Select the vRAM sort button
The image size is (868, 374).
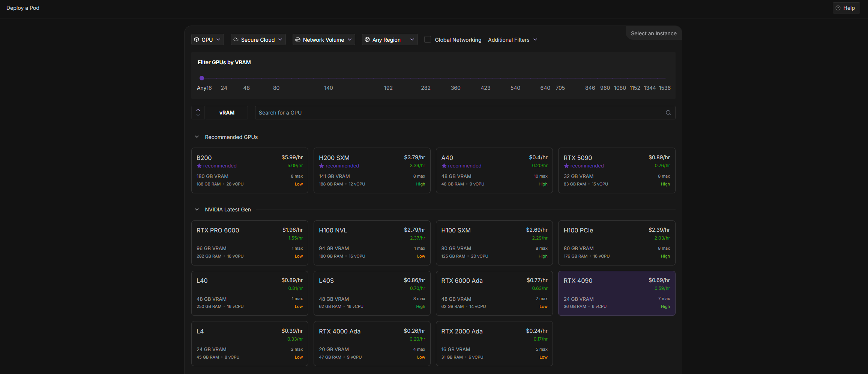click(x=227, y=113)
